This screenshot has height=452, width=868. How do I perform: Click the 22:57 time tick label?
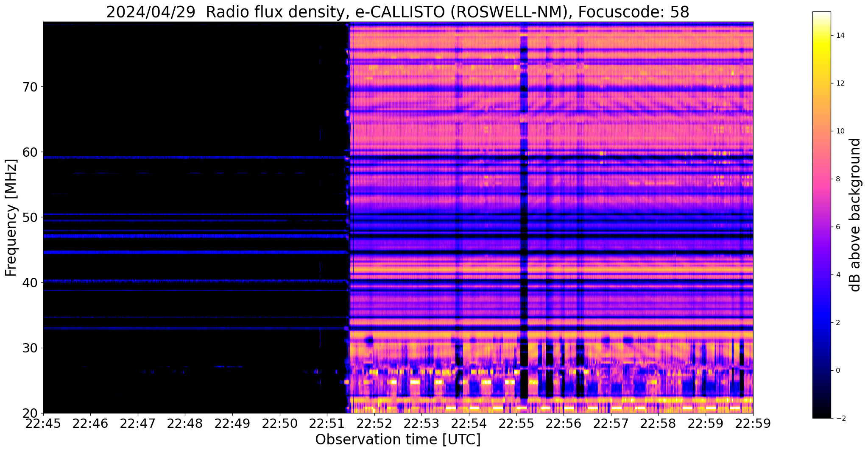click(x=611, y=423)
